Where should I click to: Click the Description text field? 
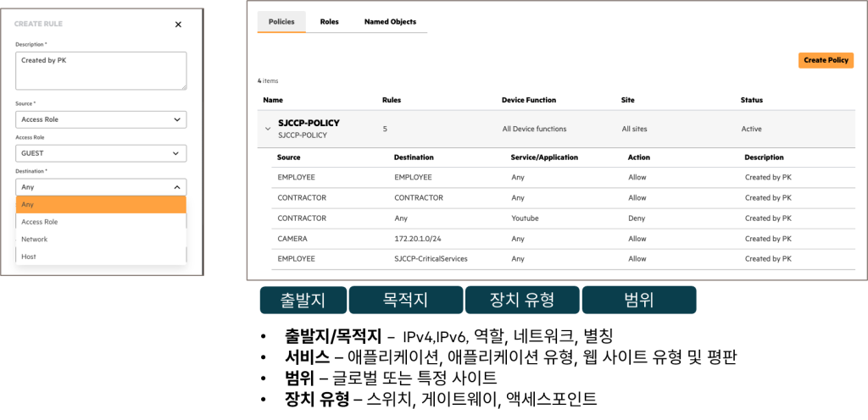(x=101, y=70)
